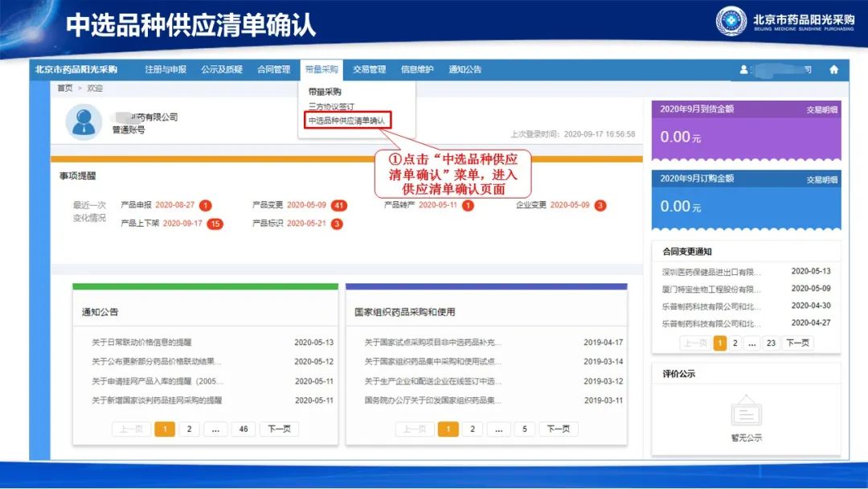Click 首页 in the breadcrumb
This screenshot has width=868, height=489.
pos(64,88)
